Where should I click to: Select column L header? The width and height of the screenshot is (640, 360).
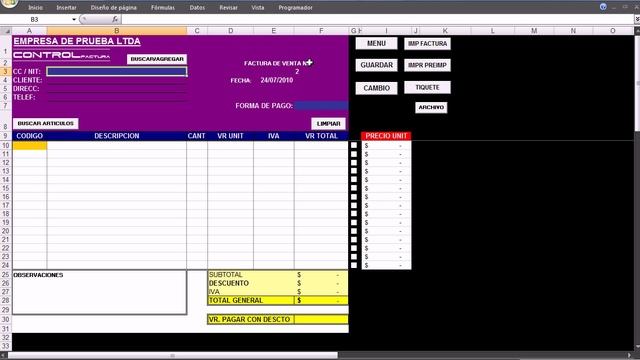[x=492, y=31]
